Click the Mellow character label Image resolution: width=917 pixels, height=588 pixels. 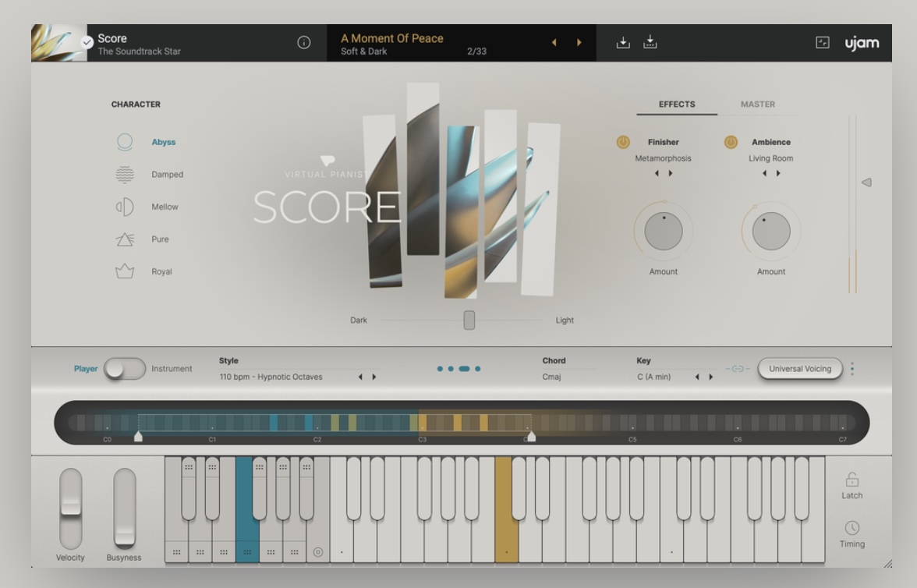pyautogui.click(x=165, y=207)
